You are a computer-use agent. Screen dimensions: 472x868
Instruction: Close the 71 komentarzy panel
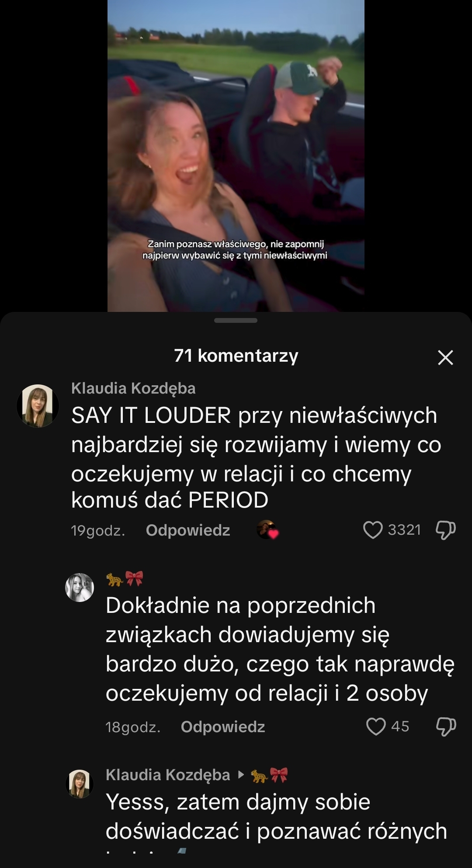pos(445,357)
